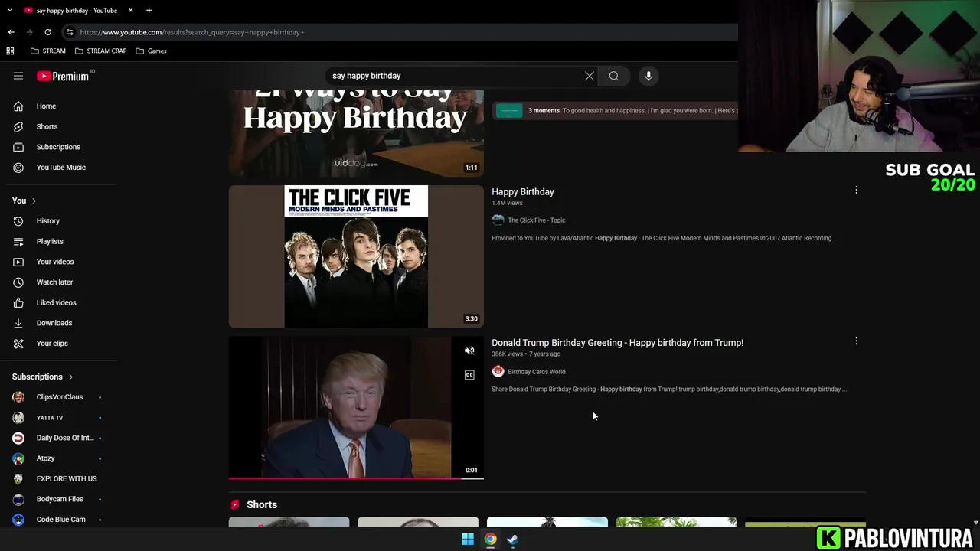980x551 pixels.
Task: Seek on the red preview progress bar
Action: tap(356, 478)
